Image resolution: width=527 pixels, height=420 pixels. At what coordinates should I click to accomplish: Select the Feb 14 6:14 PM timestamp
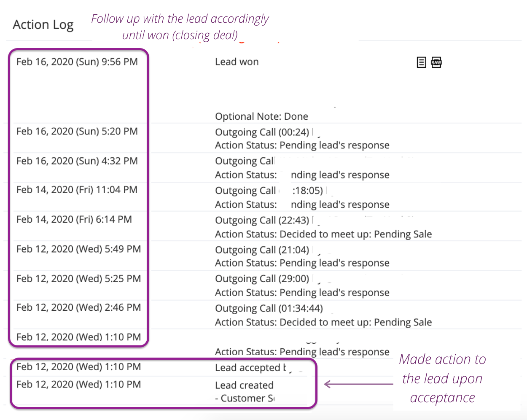tap(74, 220)
